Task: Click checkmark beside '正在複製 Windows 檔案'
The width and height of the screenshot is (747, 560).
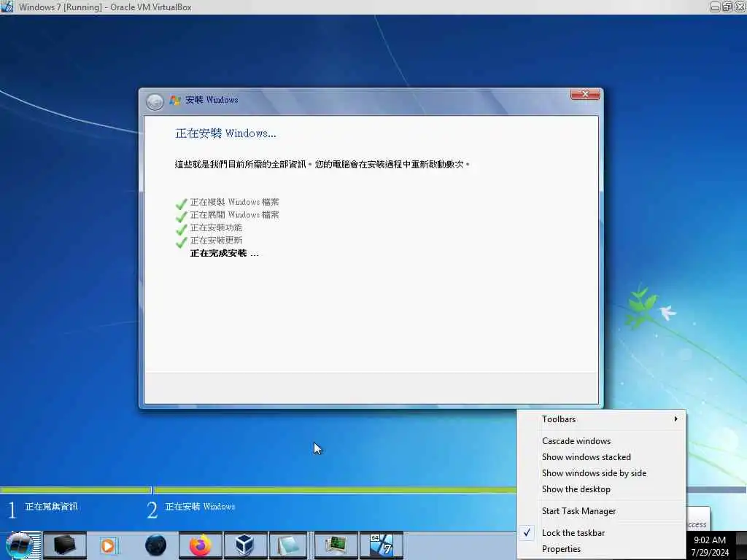Action: (x=181, y=204)
